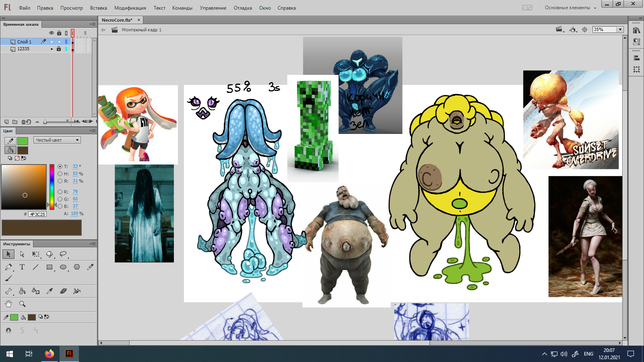Image resolution: width=644 pixels, height=362 pixels.
Task: Select the Lasso tool
Action: coord(63,254)
